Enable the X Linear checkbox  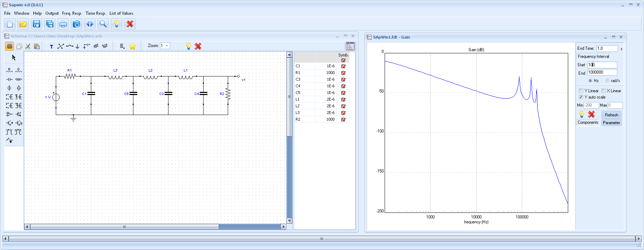point(604,91)
